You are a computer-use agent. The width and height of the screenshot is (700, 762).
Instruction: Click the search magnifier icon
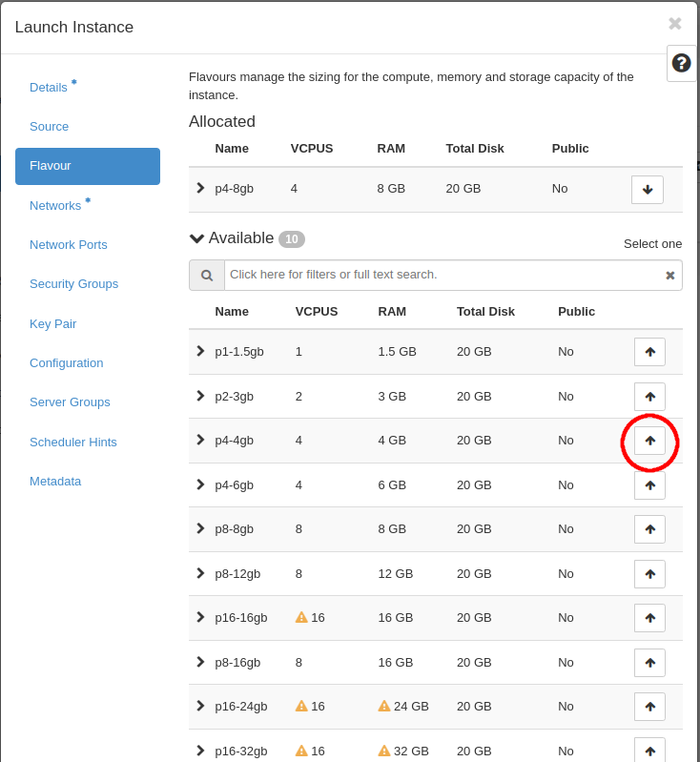click(207, 275)
